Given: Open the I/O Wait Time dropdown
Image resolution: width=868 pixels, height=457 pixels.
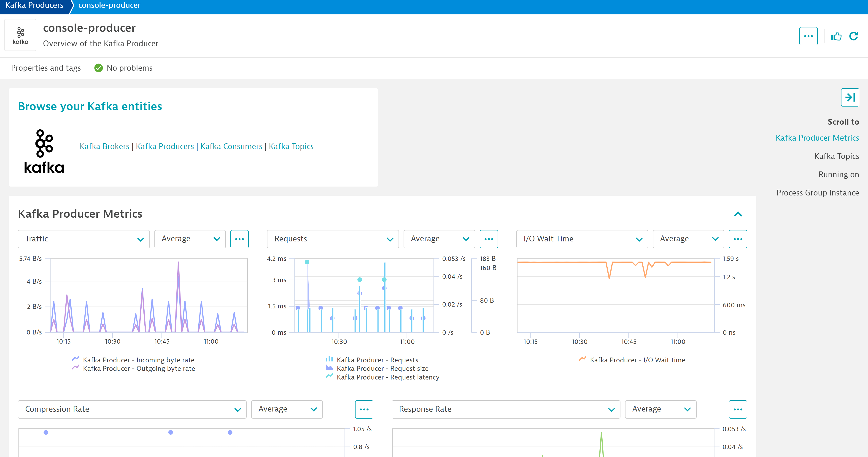Looking at the screenshot, I should tap(582, 239).
